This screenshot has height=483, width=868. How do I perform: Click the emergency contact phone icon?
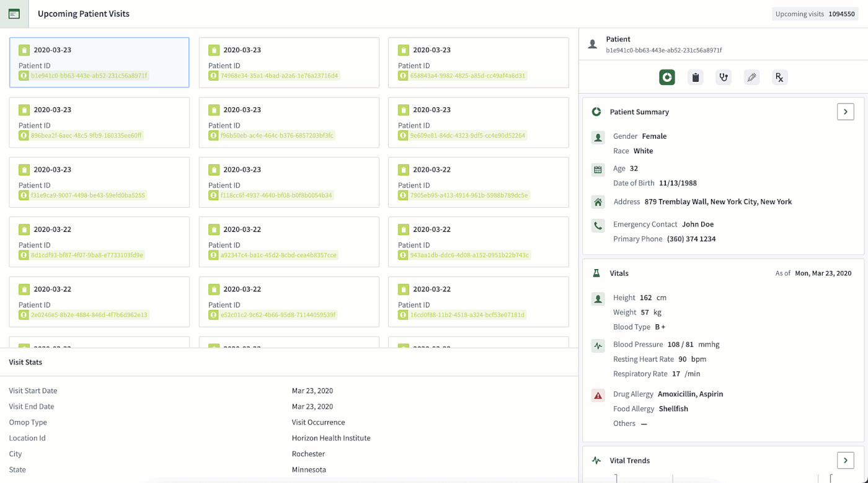598,225
